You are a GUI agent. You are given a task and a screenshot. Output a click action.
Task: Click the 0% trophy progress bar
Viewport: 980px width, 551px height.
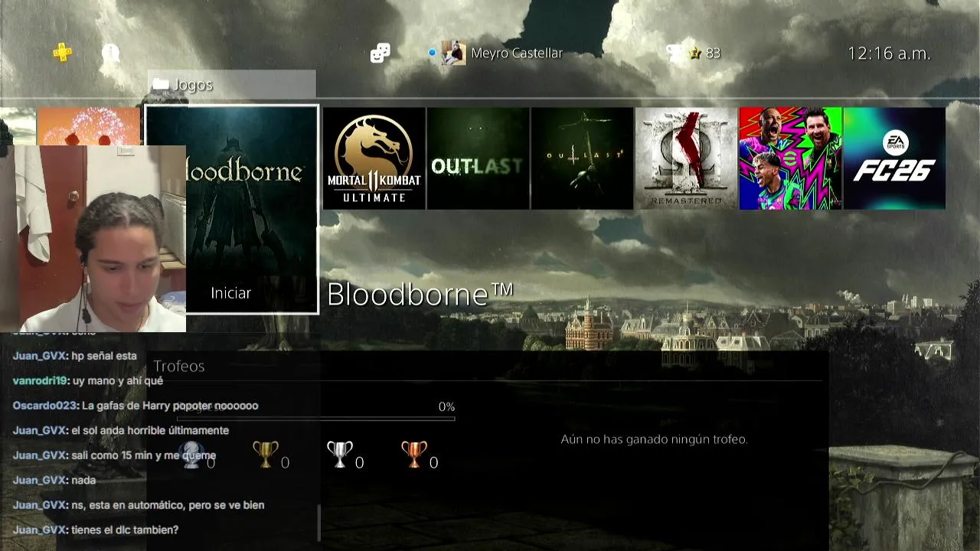[x=316, y=418]
